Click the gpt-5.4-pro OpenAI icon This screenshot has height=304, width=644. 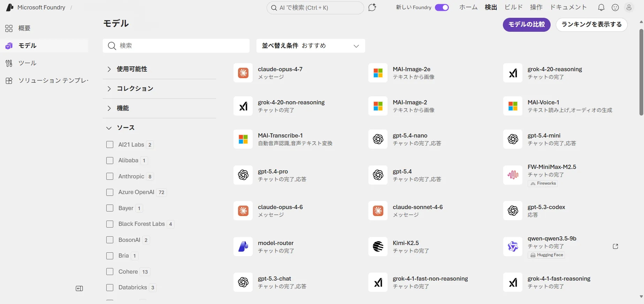(x=243, y=175)
